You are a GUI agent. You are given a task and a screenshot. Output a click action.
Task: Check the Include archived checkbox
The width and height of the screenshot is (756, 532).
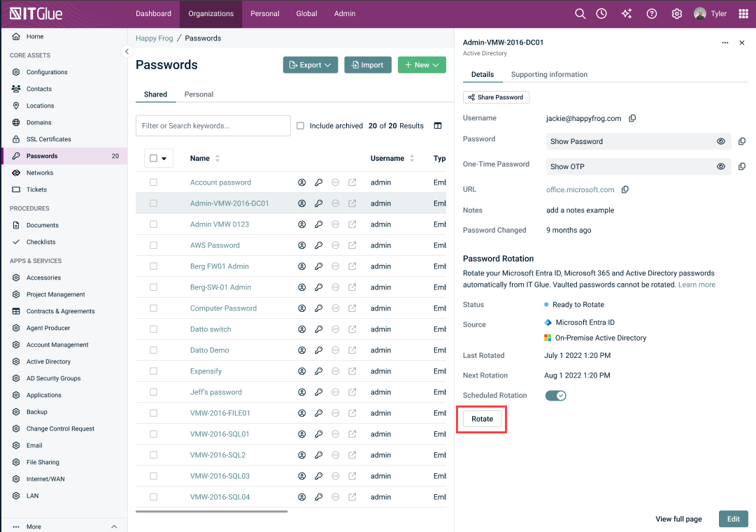(x=301, y=126)
